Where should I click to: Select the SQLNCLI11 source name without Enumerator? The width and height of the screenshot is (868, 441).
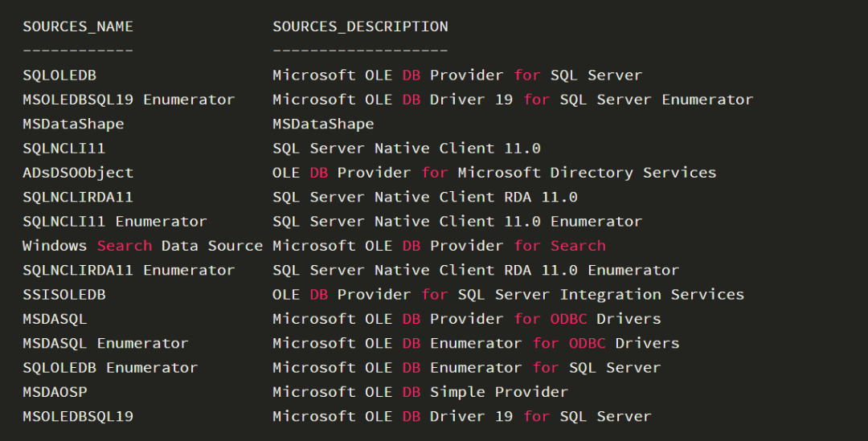point(63,149)
